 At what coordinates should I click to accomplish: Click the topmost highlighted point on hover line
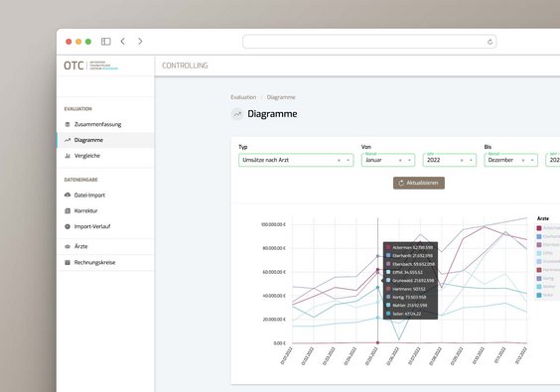pyautogui.click(x=378, y=256)
